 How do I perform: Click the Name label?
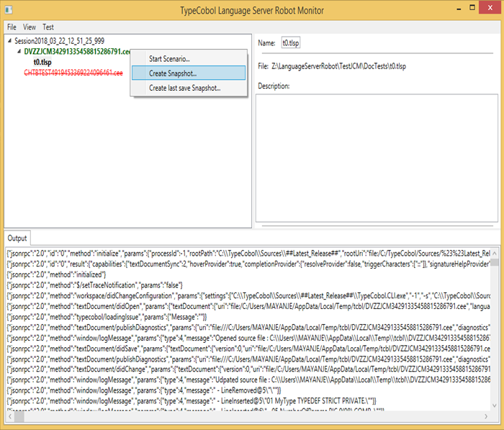(266, 42)
